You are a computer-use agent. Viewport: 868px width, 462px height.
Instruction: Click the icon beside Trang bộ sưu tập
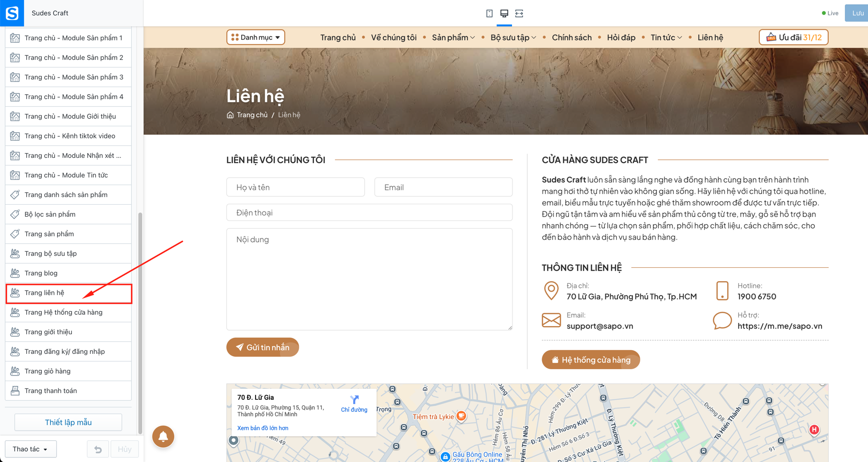pyautogui.click(x=15, y=253)
